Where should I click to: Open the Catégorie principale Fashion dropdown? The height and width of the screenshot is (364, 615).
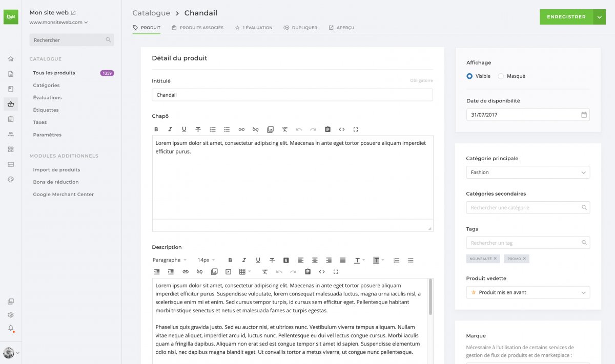click(528, 173)
